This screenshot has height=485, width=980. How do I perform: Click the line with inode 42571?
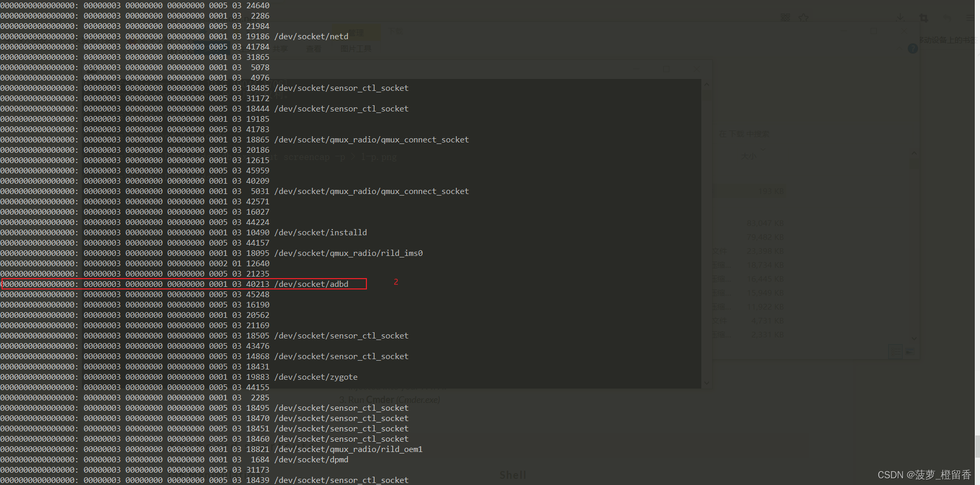point(135,202)
